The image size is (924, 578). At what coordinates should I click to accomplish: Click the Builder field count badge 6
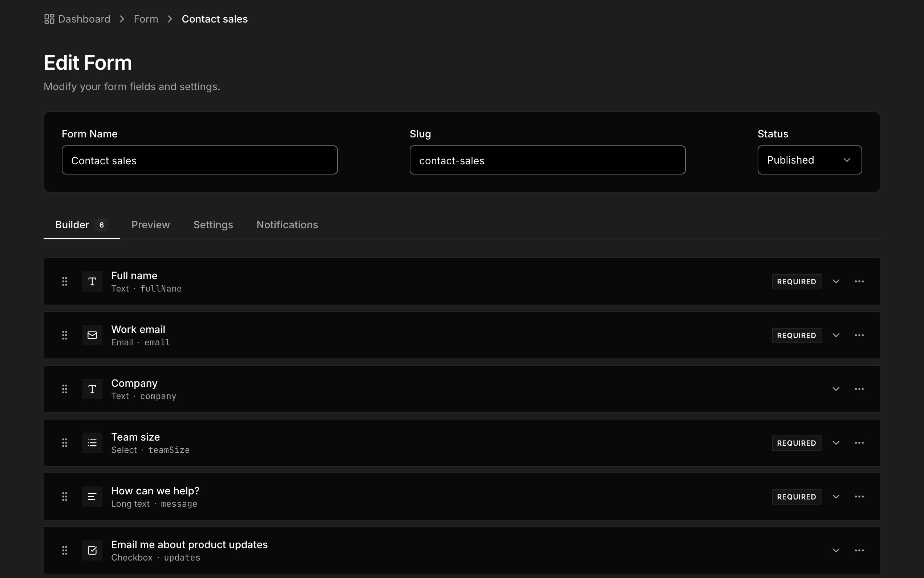tap(102, 225)
